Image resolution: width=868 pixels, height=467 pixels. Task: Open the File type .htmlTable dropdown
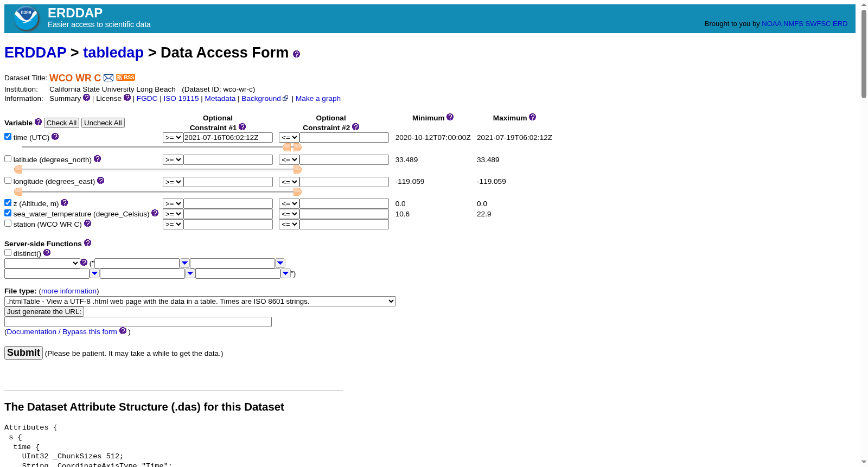(200, 302)
